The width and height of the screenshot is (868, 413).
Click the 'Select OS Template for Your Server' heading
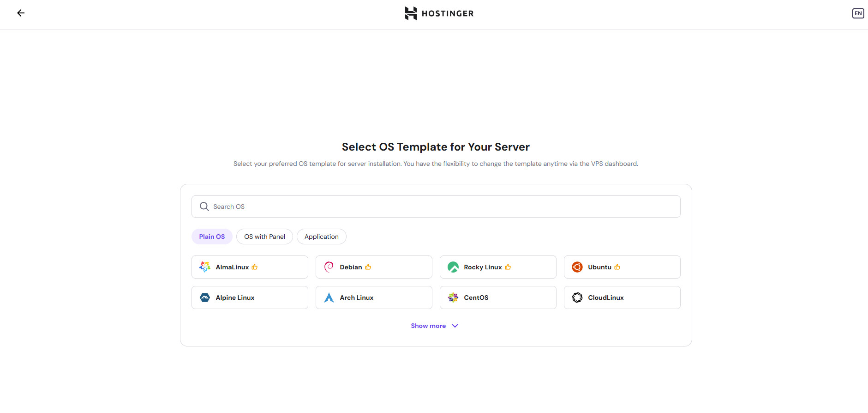tap(436, 147)
